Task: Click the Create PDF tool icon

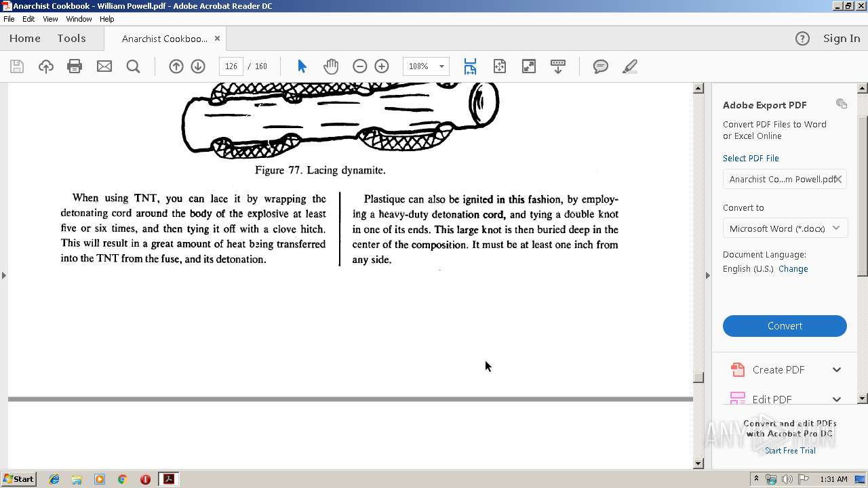Action: click(737, 369)
